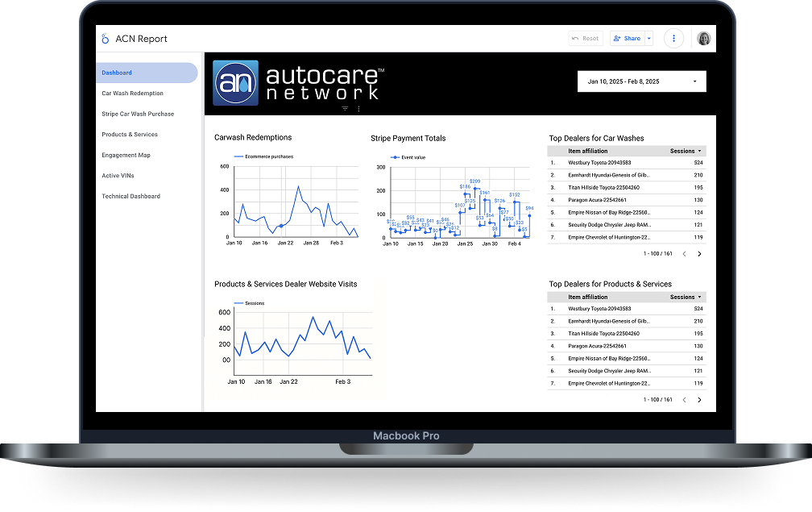
Task: Open the Car Wash Redemption page
Action: click(x=132, y=94)
